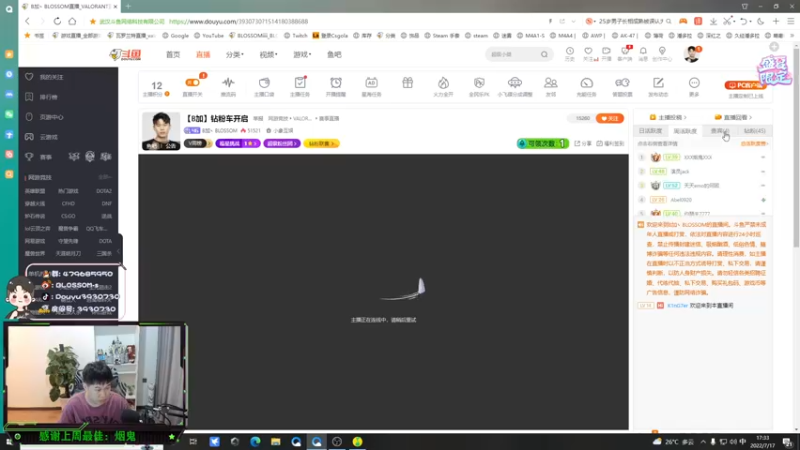Select 直播 in Douyu navigation
The image size is (800, 450).
coord(203,55)
